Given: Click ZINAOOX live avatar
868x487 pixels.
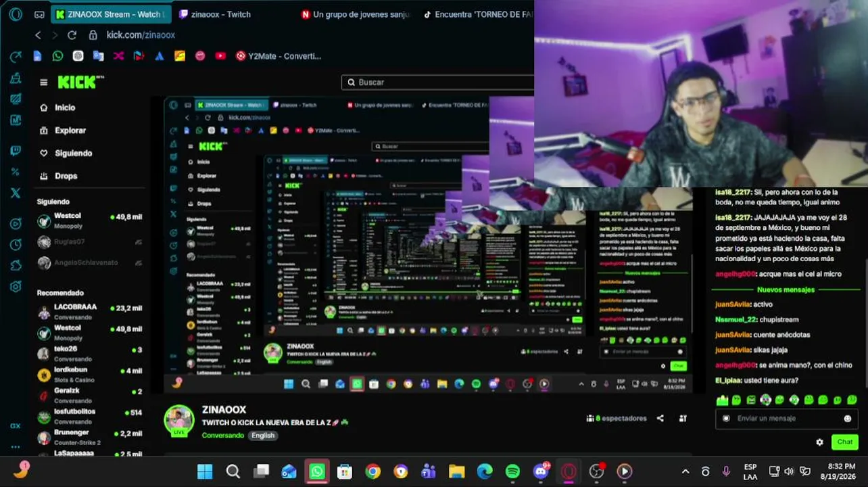Looking at the screenshot, I should 179,421.
